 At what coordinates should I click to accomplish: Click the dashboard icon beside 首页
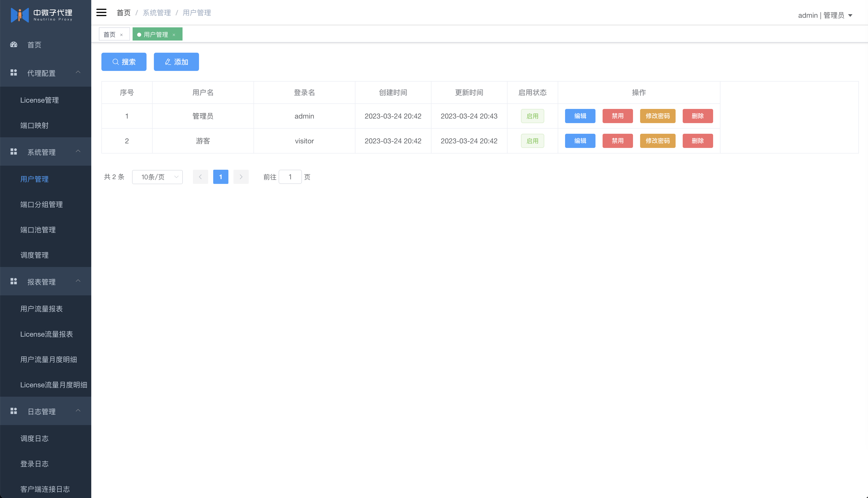[14, 45]
